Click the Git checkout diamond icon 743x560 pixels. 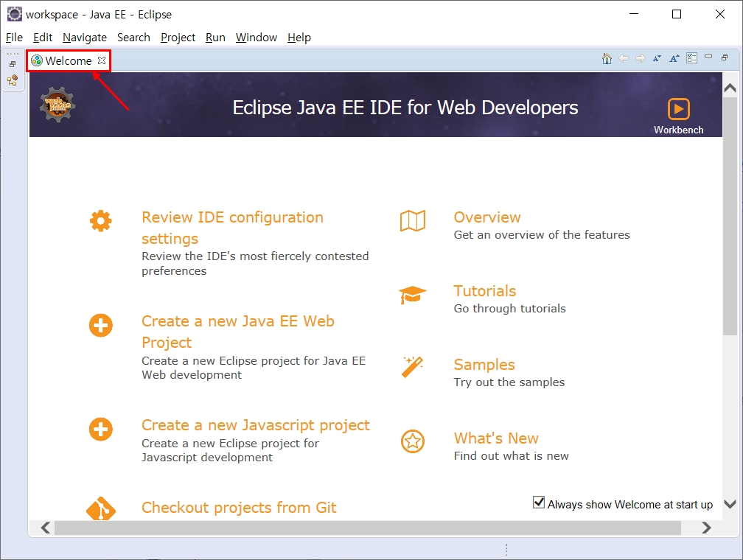[100, 508]
